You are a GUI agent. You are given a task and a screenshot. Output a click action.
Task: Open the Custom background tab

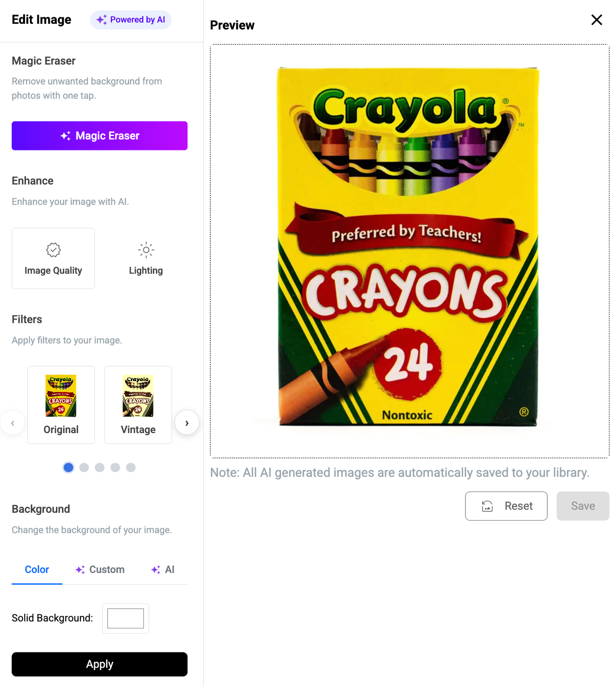point(100,570)
